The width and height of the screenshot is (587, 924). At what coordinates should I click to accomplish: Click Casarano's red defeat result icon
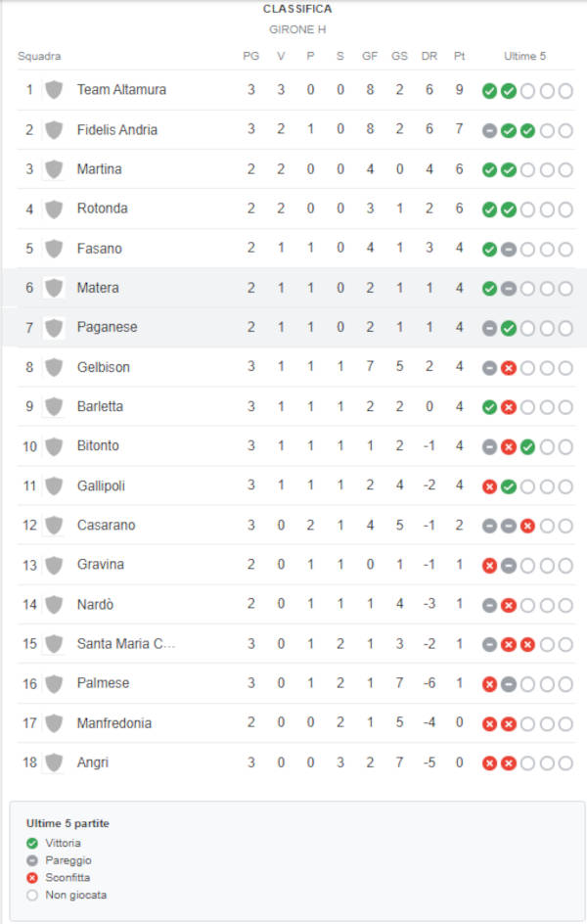(x=527, y=527)
